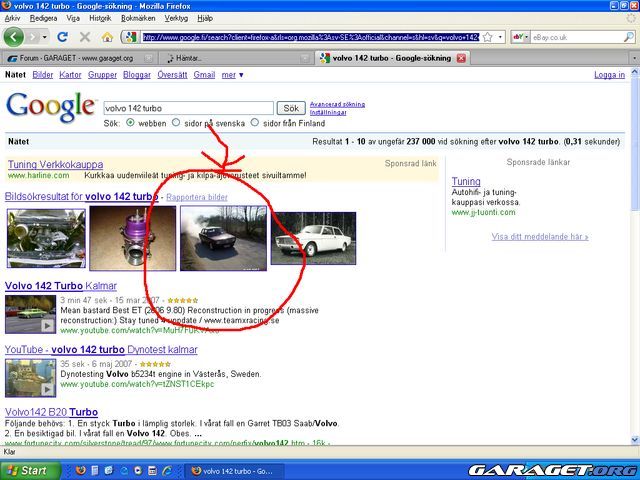Select 'sidor på svenska' radio option
The image size is (640, 480).
[x=176, y=123]
